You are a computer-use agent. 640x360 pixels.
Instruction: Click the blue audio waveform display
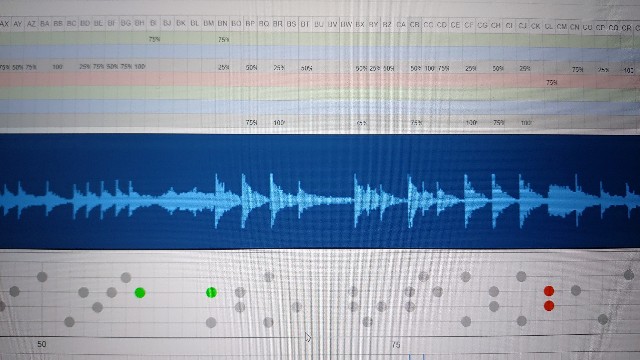(x=320, y=191)
